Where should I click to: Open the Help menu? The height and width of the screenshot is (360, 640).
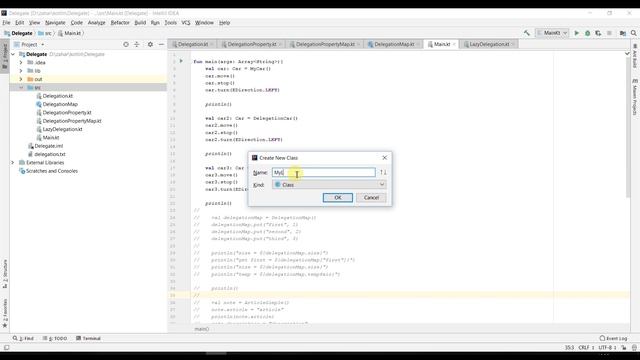pyautogui.click(x=224, y=23)
